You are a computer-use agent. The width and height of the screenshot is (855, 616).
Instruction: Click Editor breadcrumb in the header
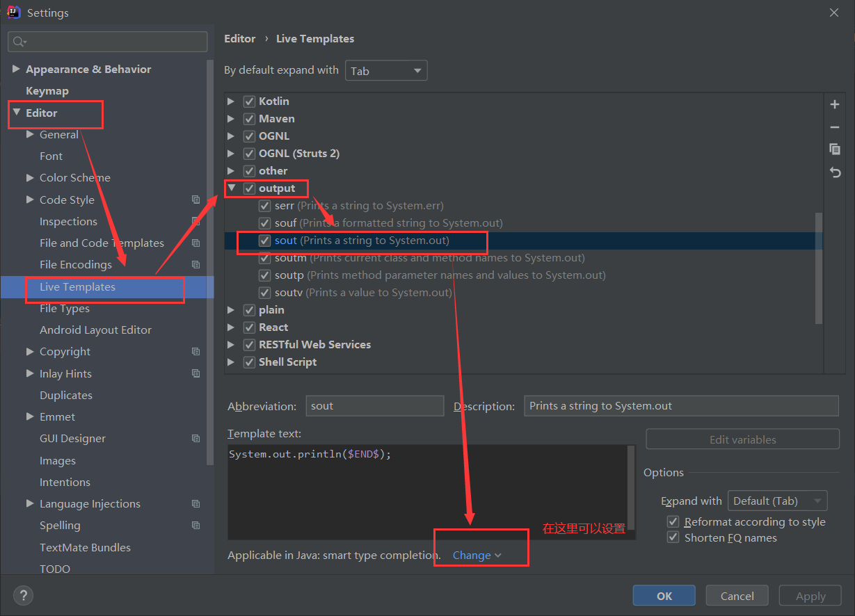[x=240, y=39]
